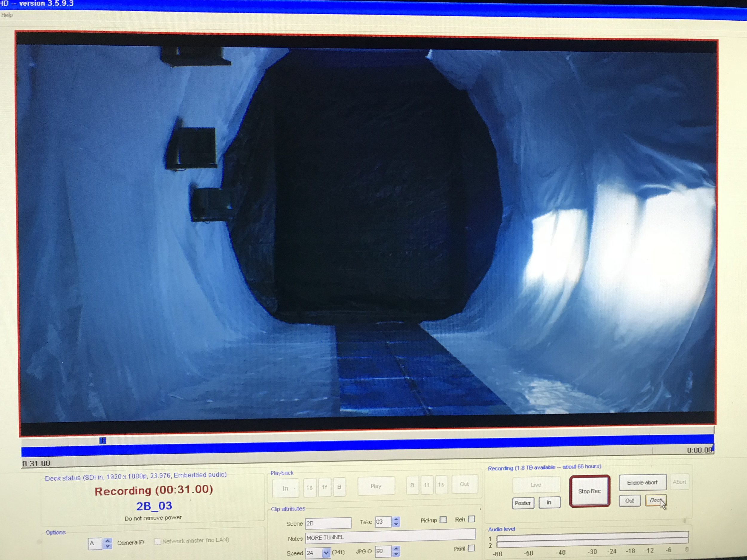Click the Scene input field

pyautogui.click(x=328, y=523)
